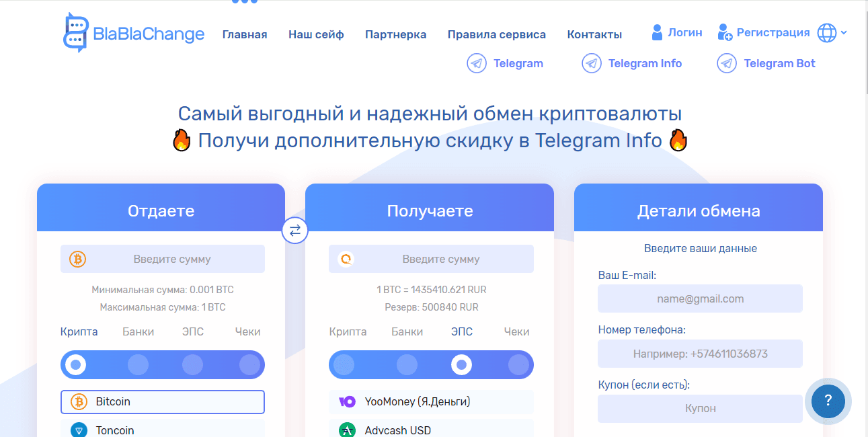Image resolution: width=868 pixels, height=437 pixels.
Task: Click the Ваш E-mail input field
Action: coord(699,299)
